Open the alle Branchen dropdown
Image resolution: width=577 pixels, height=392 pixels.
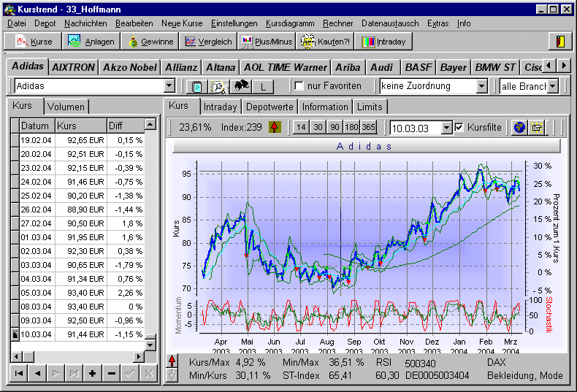[x=553, y=86]
